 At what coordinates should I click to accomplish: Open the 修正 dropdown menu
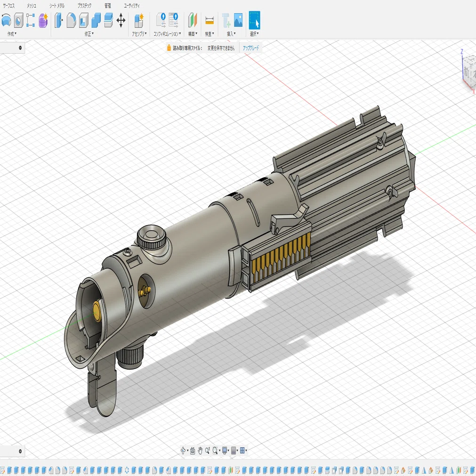(89, 34)
